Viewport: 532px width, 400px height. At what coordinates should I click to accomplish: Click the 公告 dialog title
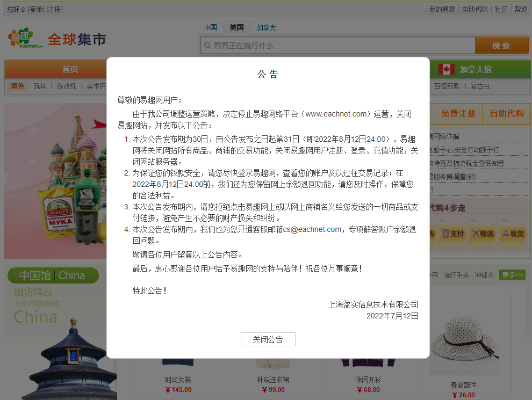(268, 74)
